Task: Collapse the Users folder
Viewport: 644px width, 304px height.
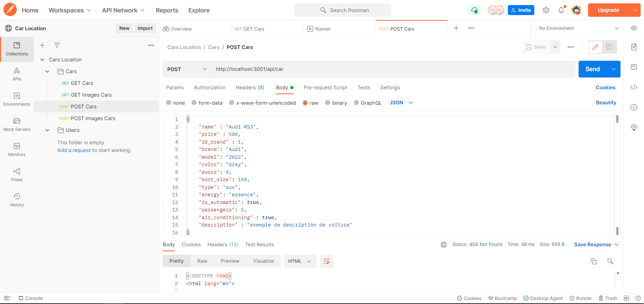Action: [x=47, y=130]
